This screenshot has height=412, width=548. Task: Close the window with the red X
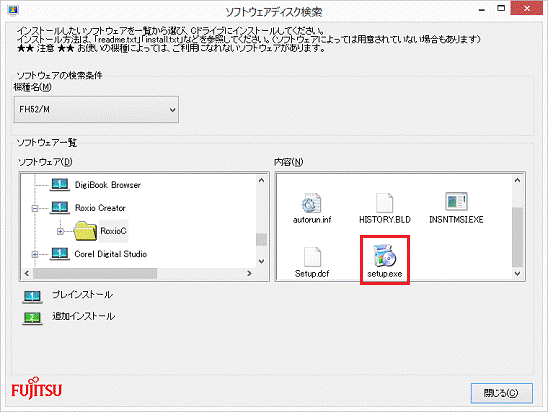click(527, 8)
